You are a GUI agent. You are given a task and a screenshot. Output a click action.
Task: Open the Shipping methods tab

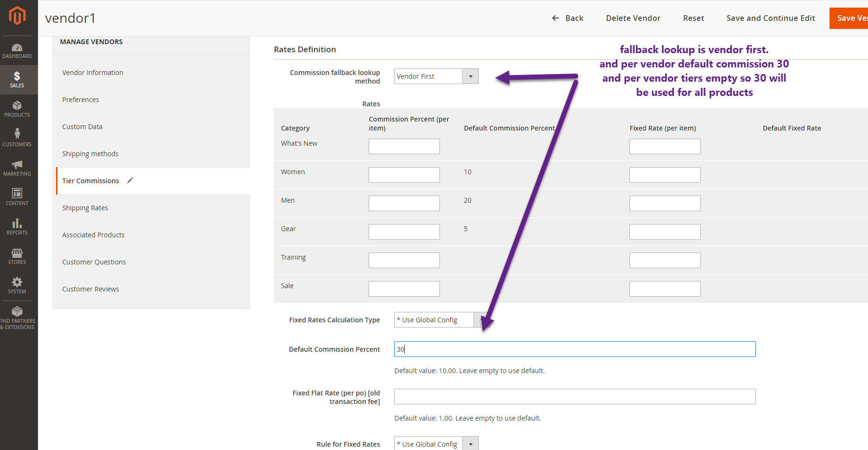click(90, 154)
